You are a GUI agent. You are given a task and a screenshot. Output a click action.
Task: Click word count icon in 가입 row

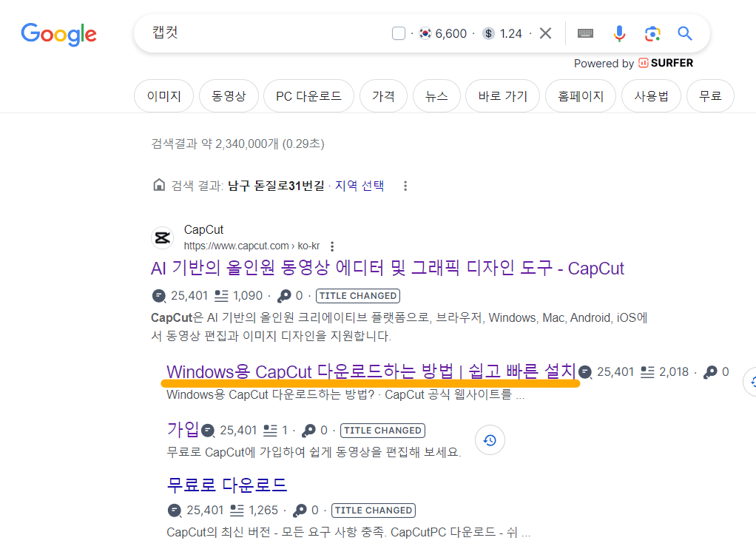(x=271, y=431)
